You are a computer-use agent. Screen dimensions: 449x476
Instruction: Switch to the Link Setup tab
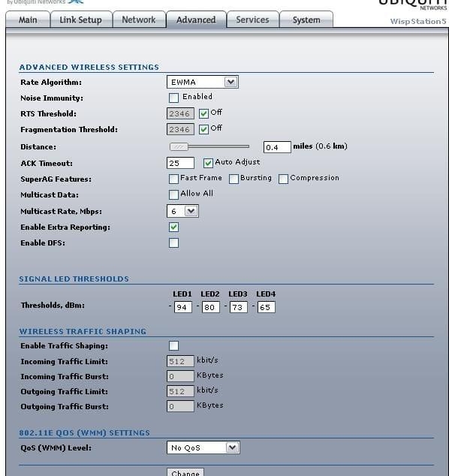pyautogui.click(x=81, y=20)
